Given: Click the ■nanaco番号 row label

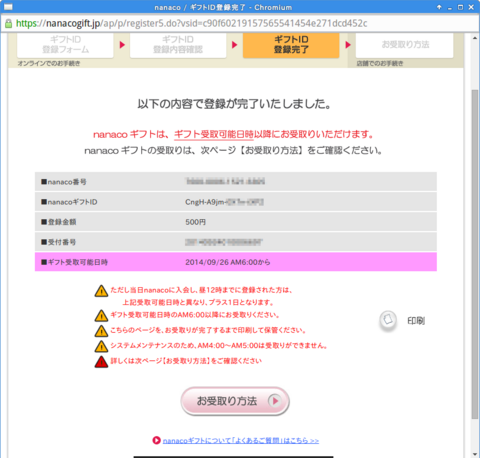Looking at the screenshot, I should [64, 182].
